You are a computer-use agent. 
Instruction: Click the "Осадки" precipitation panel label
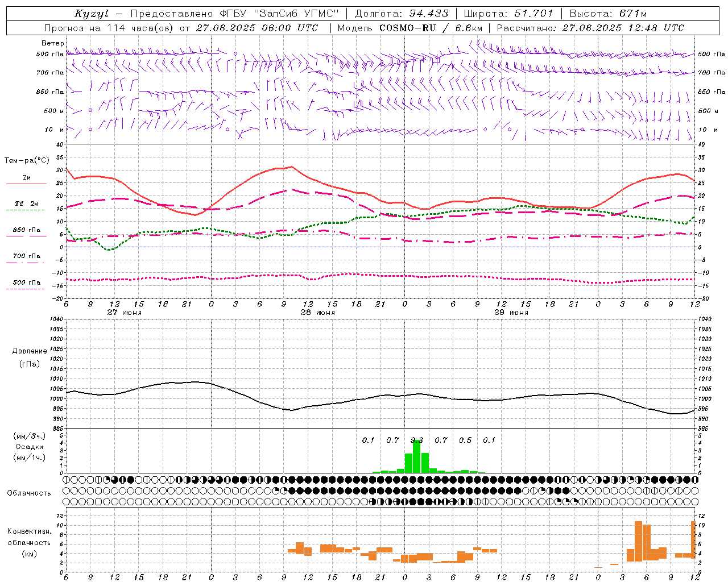(x=29, y=447)
